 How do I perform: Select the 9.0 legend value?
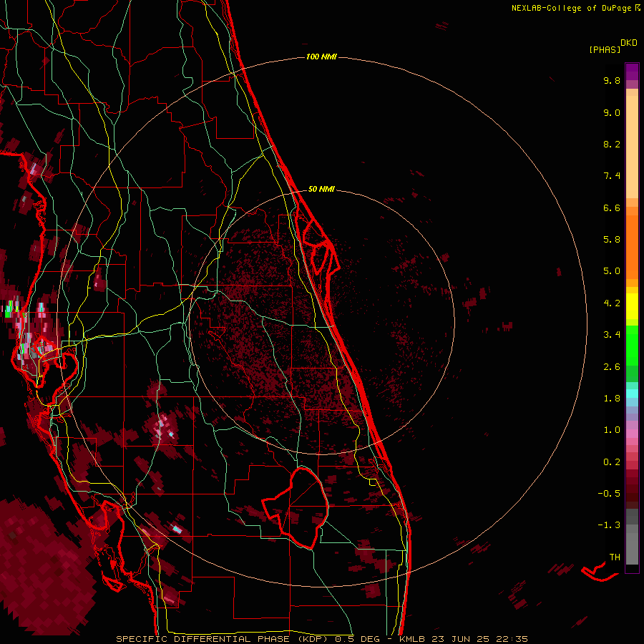612,112
